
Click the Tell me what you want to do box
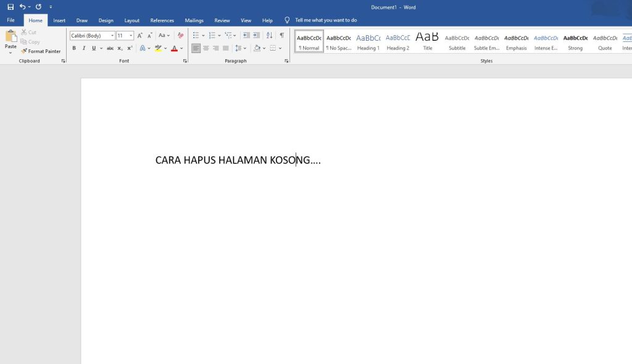[x=326, y=20]
